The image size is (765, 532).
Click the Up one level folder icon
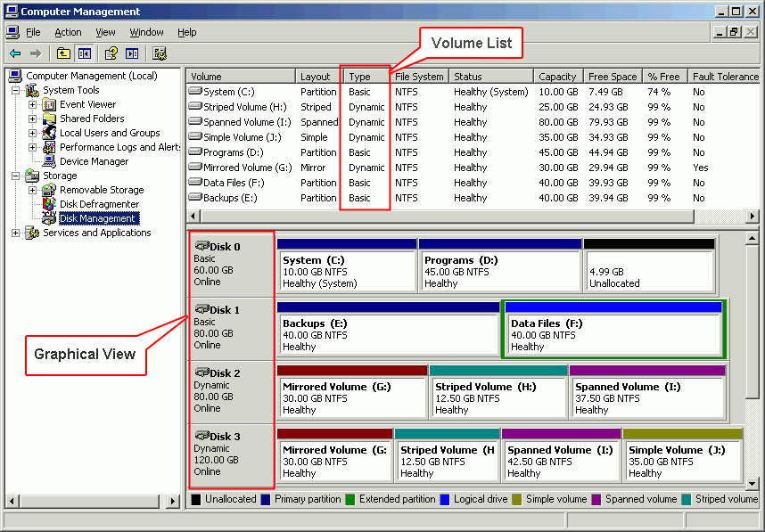coord(62,53)
